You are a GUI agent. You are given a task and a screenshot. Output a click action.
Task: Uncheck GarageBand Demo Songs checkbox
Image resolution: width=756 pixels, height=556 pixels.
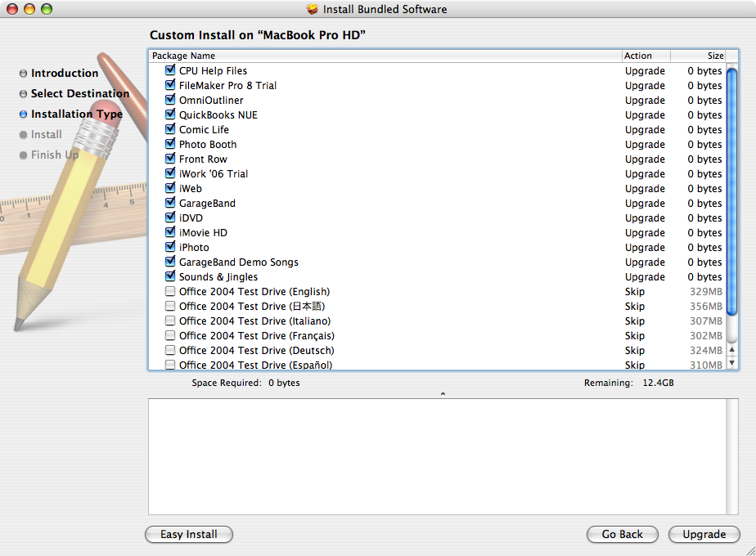(169, 262)
